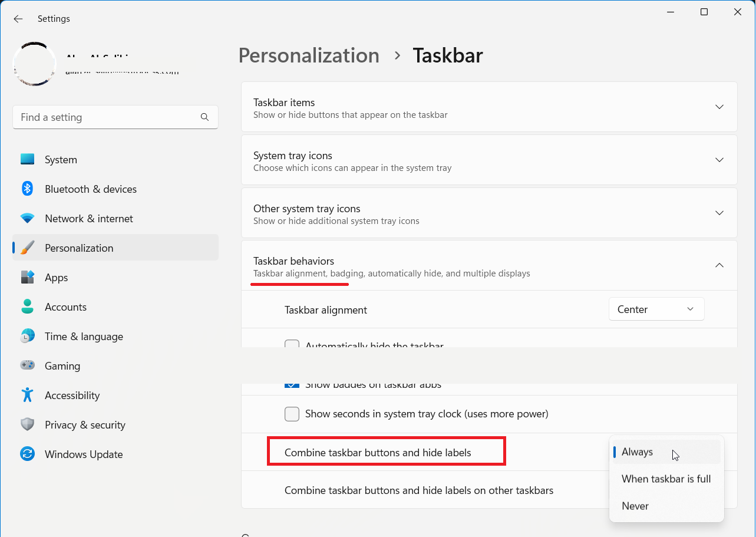The width and height of the screenshot is (756, 537).
Task: Click the Accessibility figure icon
Action: point(28,396)
